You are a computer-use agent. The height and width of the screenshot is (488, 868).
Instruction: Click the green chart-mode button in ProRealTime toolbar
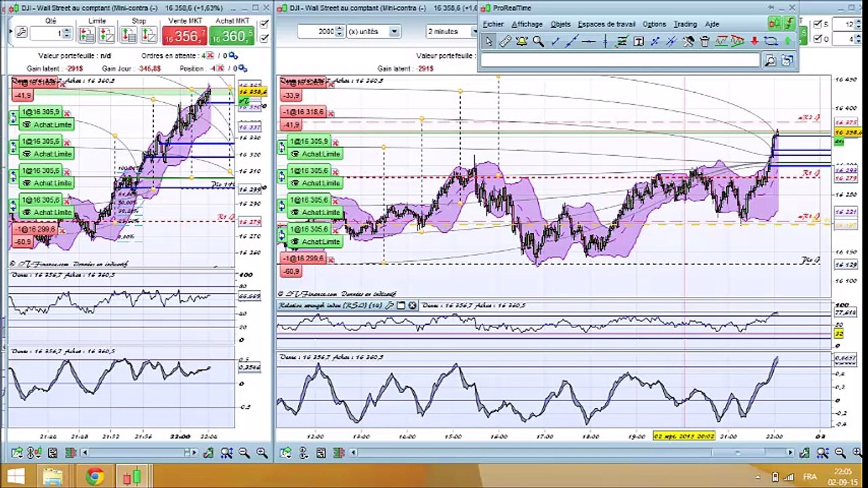click(774, 24)
